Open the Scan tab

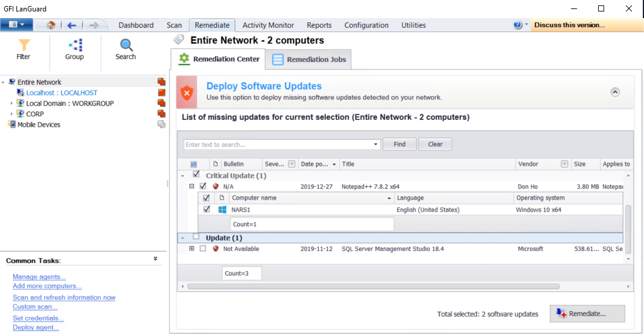coord(174,25)
